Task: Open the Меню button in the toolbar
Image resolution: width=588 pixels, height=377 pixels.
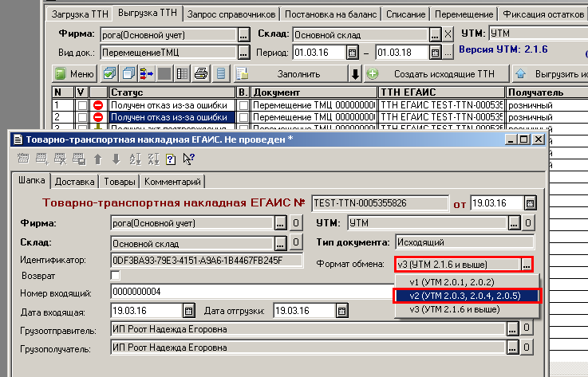Action: pos(75,74)
